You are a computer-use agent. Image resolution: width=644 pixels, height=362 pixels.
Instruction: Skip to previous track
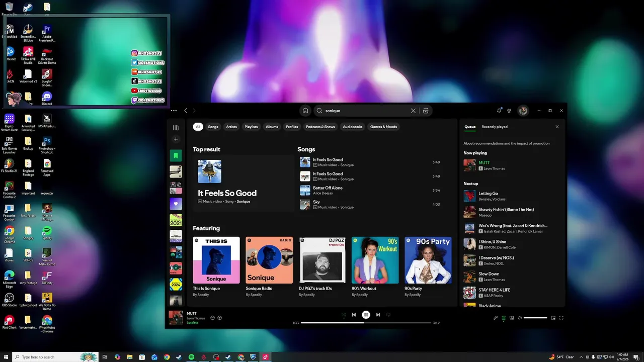pyautogui.click(x=354, y=315)
